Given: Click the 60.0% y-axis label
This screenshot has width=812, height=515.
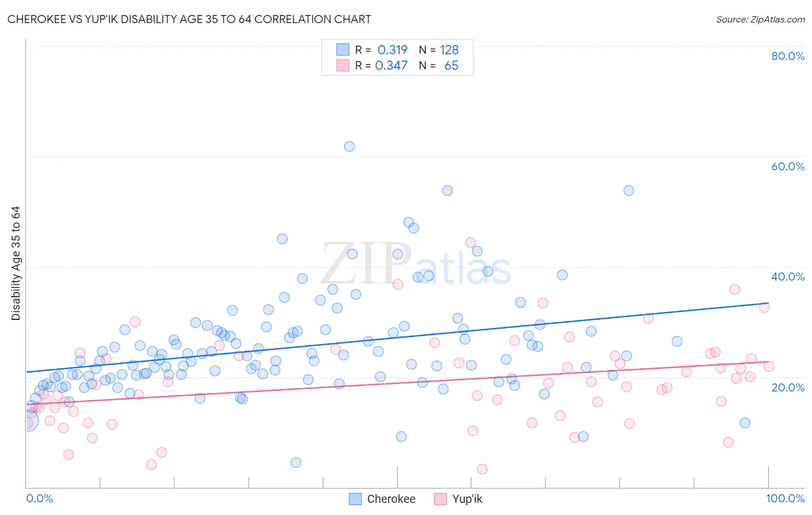Looking at the screenshot, I should (788, 166).
